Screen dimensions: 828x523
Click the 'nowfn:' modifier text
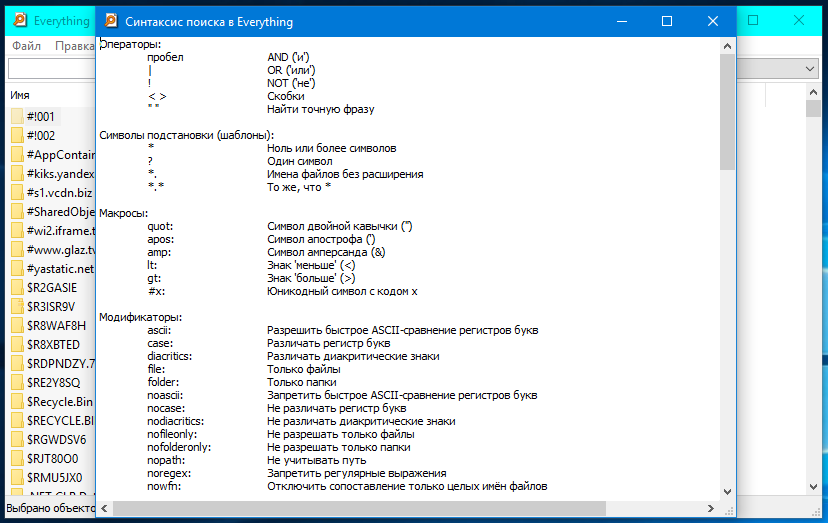pyautogui.click(x=164, y=486)
